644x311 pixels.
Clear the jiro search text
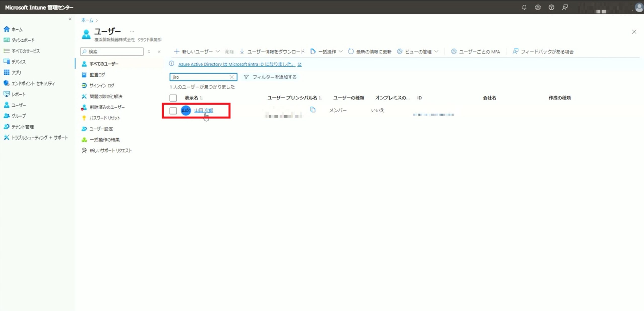pyautogui.click(x=231, y=77)
